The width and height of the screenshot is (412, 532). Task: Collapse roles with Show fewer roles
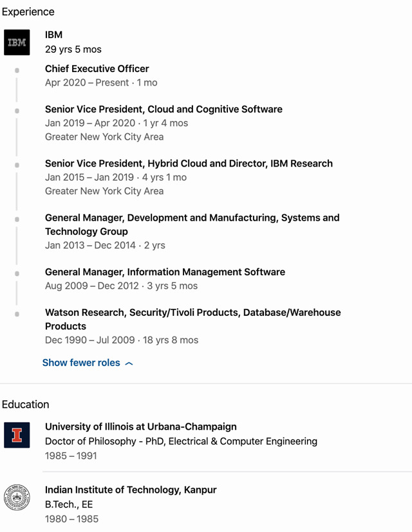click(x=81, y=363)
